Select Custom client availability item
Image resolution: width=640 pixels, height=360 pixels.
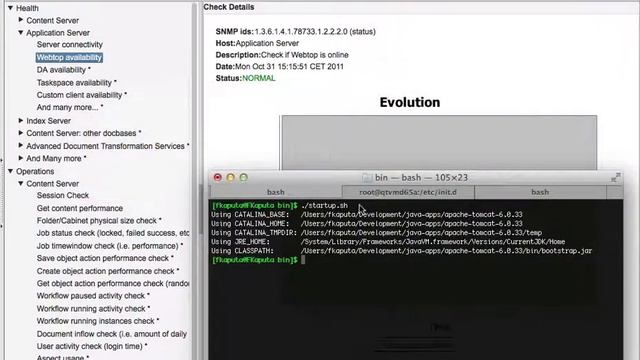[x=82, y=95]
